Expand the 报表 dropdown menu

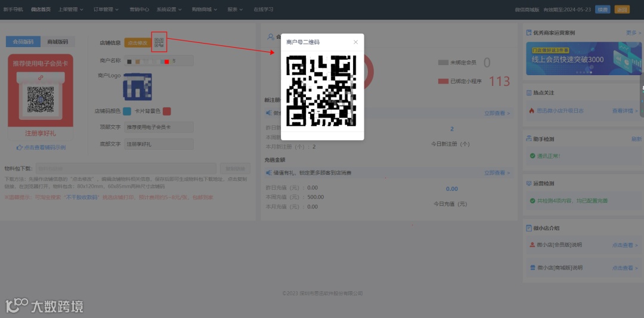(x=235, y=10)
